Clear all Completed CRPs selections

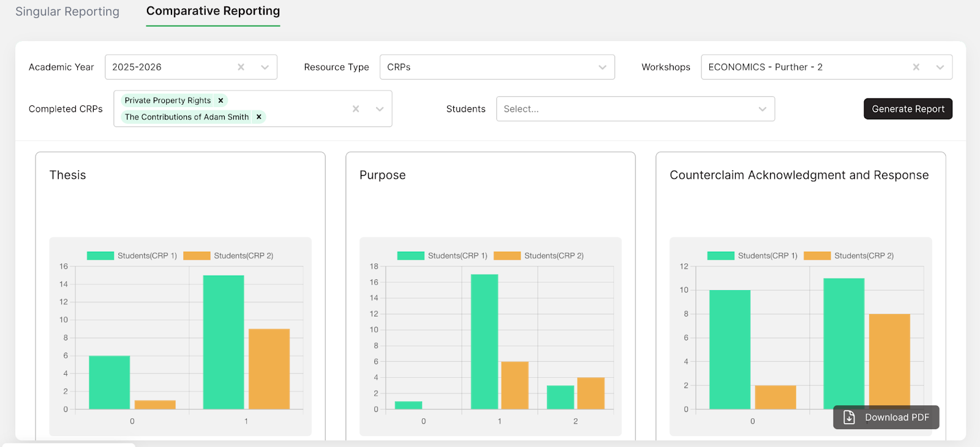[x=355, y=109]
